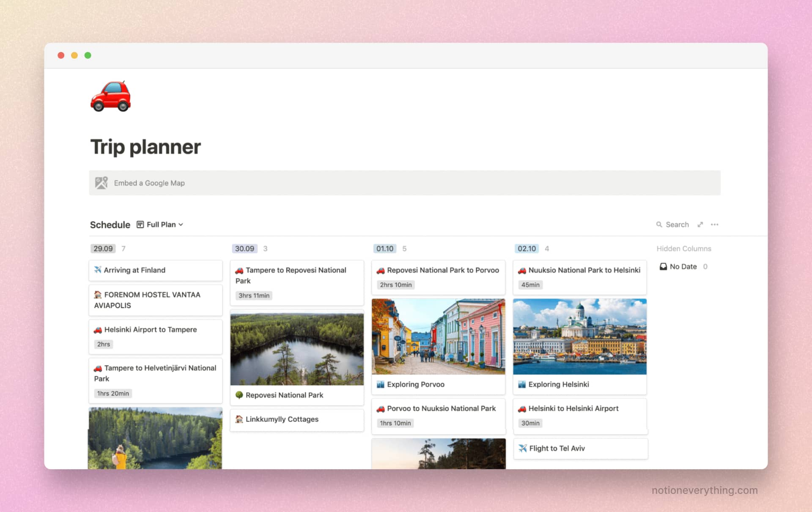Viewport: 812px width, 512px height.
Task: Click car icon on Tampere to Repovesi card
Action: 239,270
